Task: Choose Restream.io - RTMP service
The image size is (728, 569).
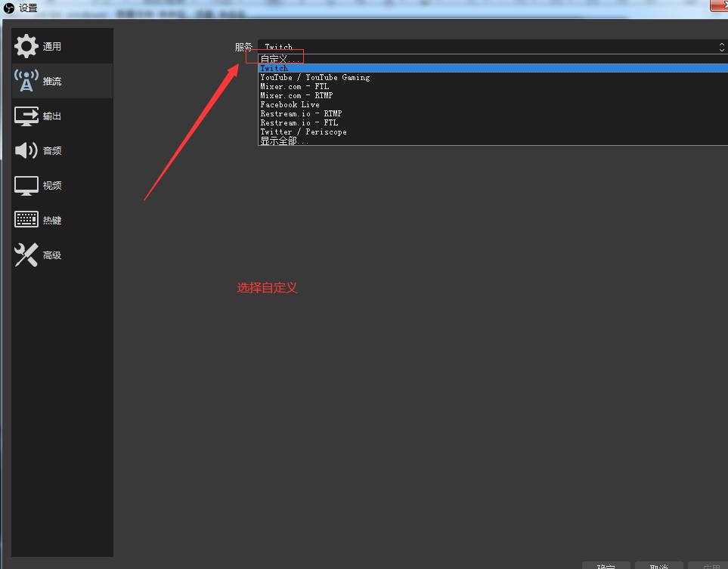Action: pyautogui.click(x=301, y=113)
